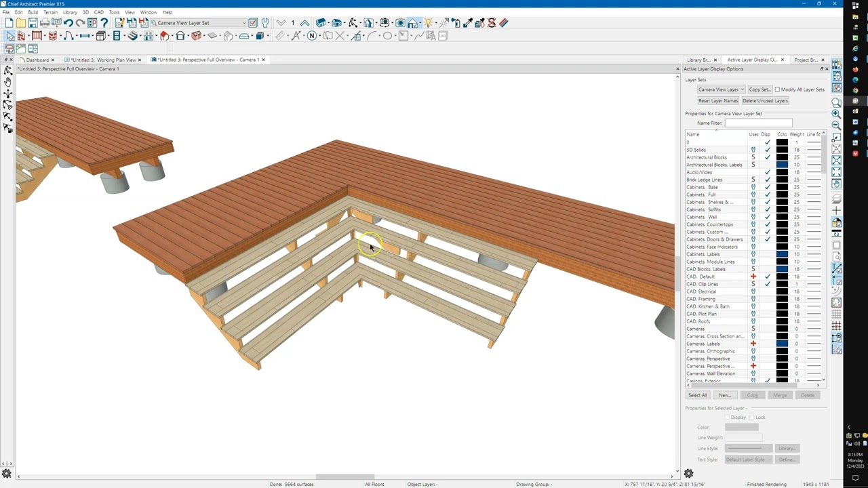Click the Copy Set... button

pos(759,89)
